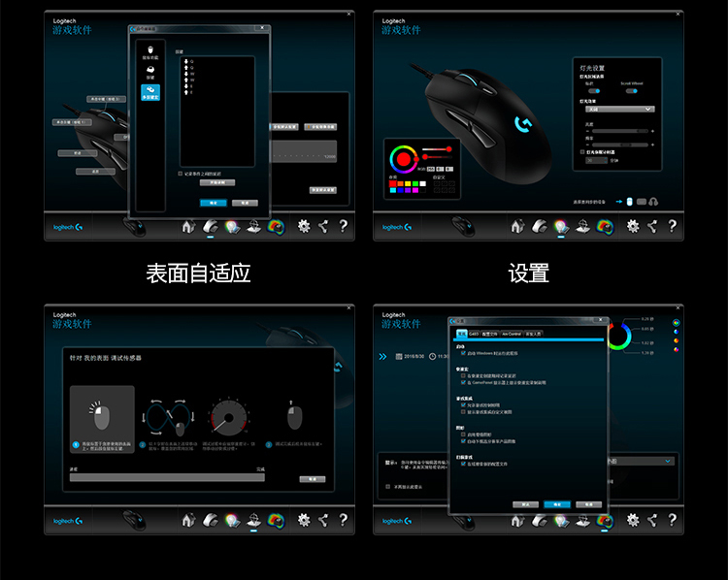Click rate slider below brightness slider

click(620, 145)
